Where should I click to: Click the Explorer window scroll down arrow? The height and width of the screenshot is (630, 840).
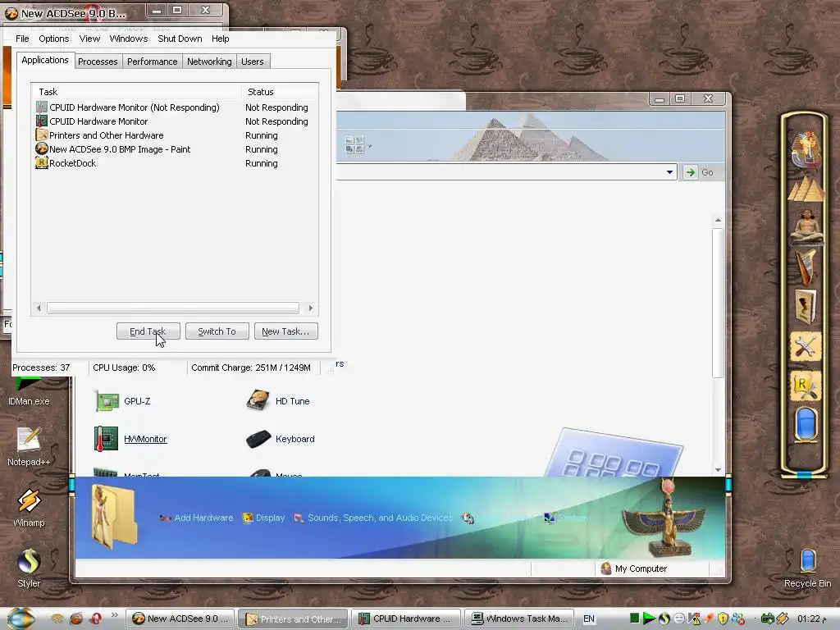click(x=718, y=470)
